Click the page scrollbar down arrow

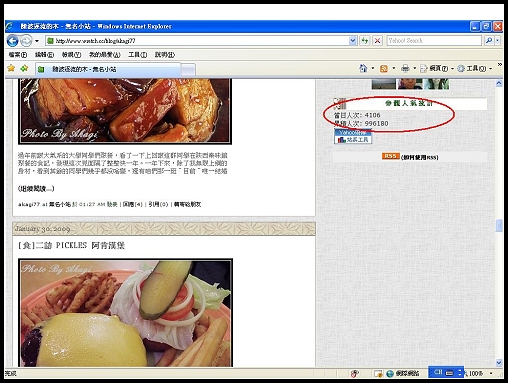[x=499, y=363]
